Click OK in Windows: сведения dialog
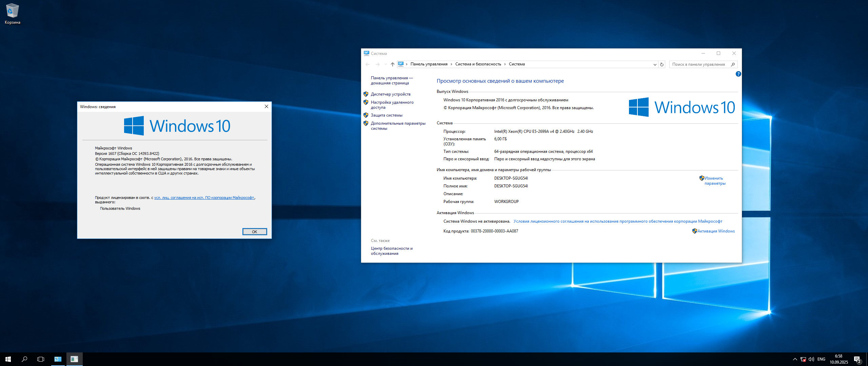The height and width of the screenshot is (366, 868). [x=255, y=232]
